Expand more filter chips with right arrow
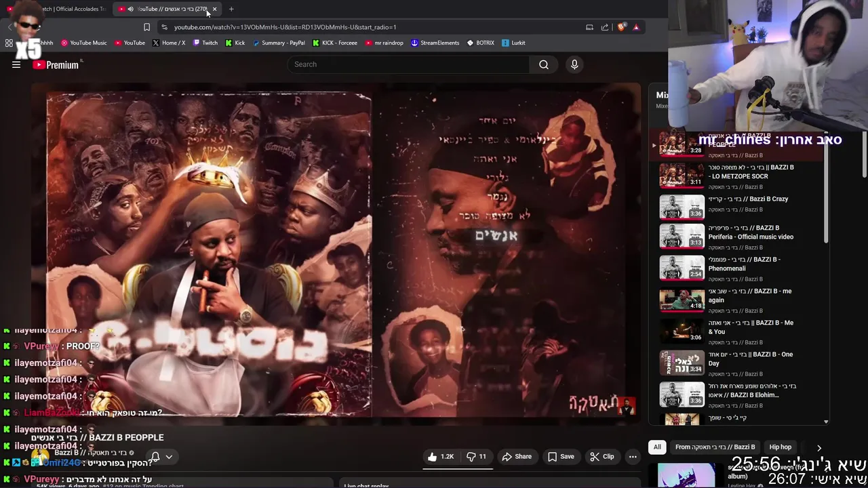Image resolution: width=868 pixels, height=488 pixels. pos(818,447)
